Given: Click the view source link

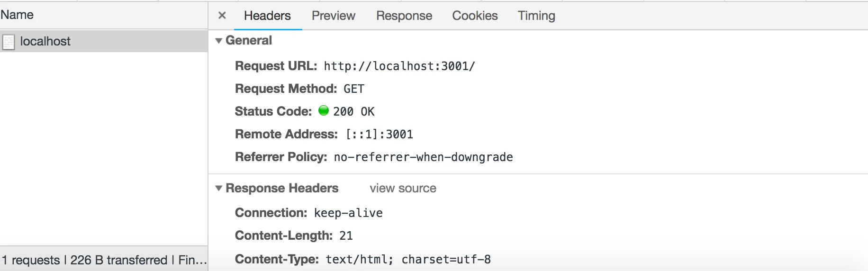Looking at the screenshot, I should pyautogui.click(x=403, y=188).
